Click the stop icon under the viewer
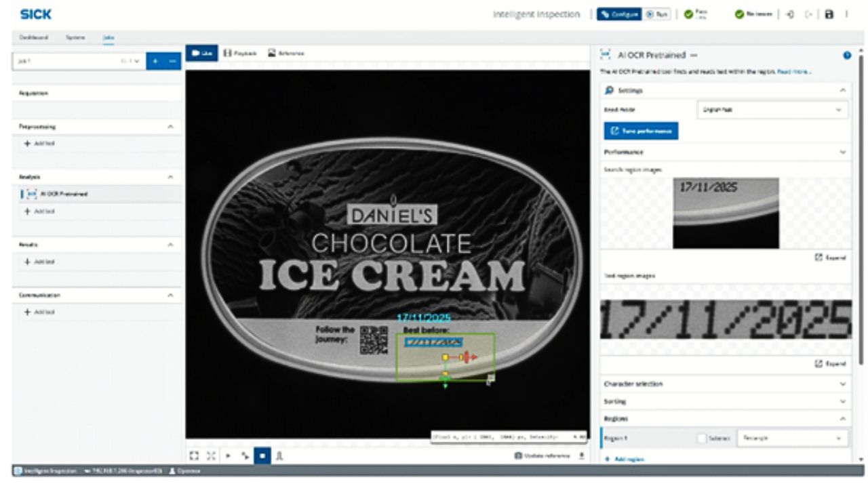This screenshot has width=868, height=488. tap(262, 456)
